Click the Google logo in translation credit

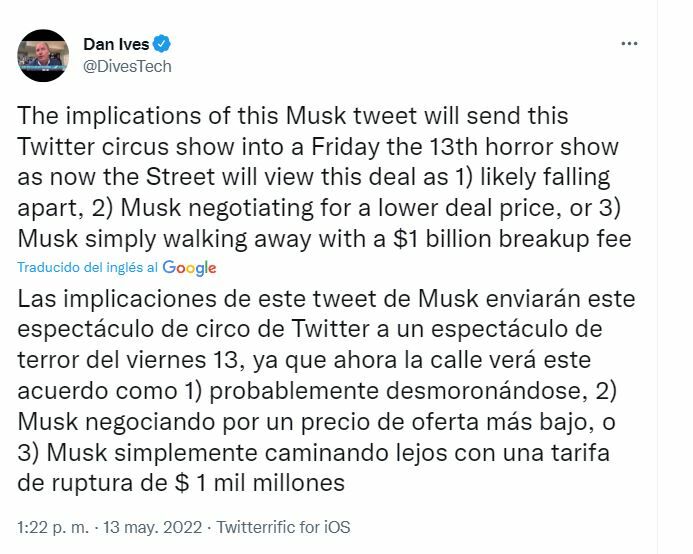click(189, 268)
